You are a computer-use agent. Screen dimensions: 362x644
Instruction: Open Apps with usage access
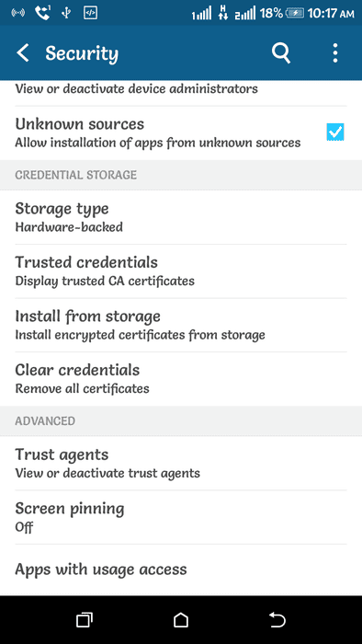(181, 569)
